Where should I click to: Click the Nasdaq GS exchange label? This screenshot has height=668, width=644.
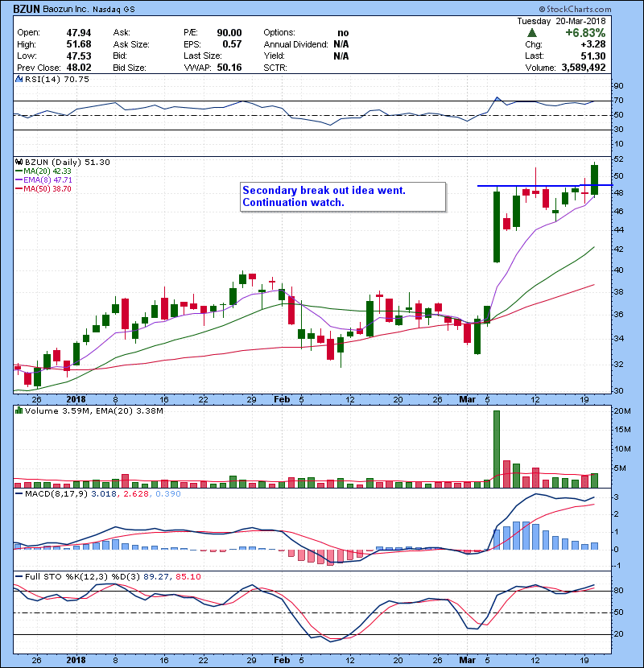114,10
